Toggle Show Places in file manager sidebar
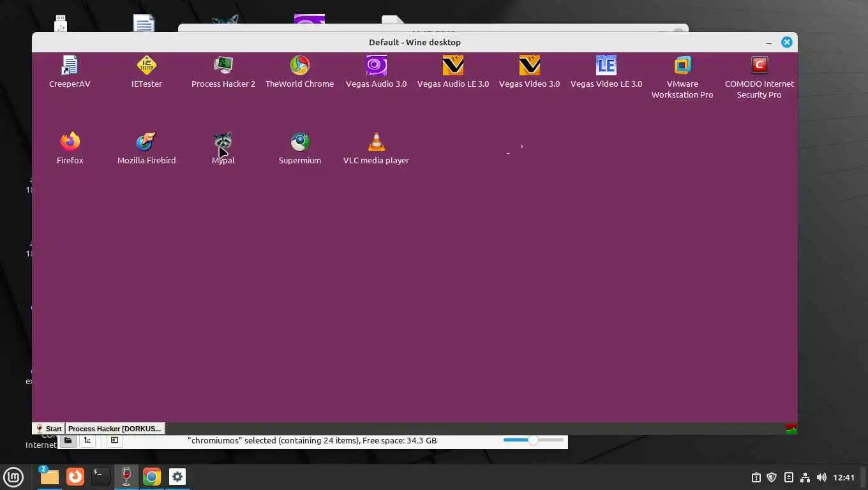 pyautogui.click(x=68, y=440)
